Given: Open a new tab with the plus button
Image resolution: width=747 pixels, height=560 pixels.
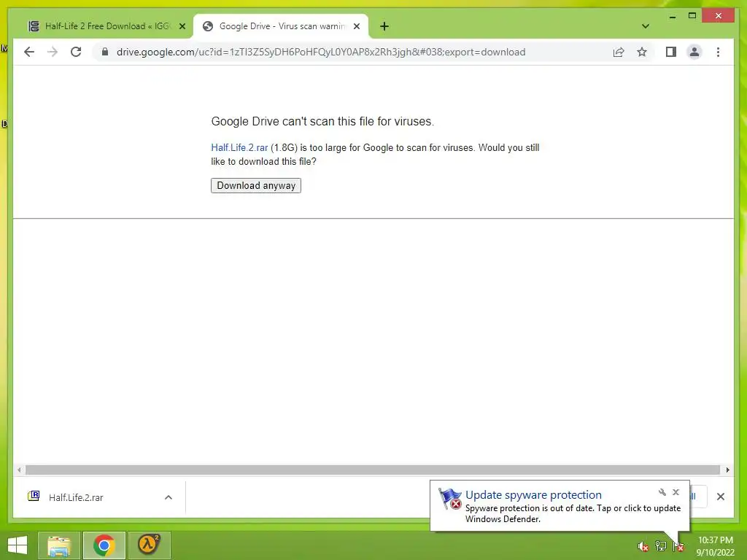Looking at the screenshot, I should coord(384,26).
